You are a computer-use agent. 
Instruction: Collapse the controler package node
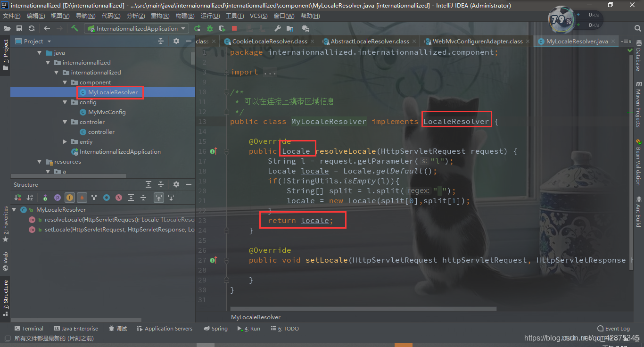click(65, 122)
